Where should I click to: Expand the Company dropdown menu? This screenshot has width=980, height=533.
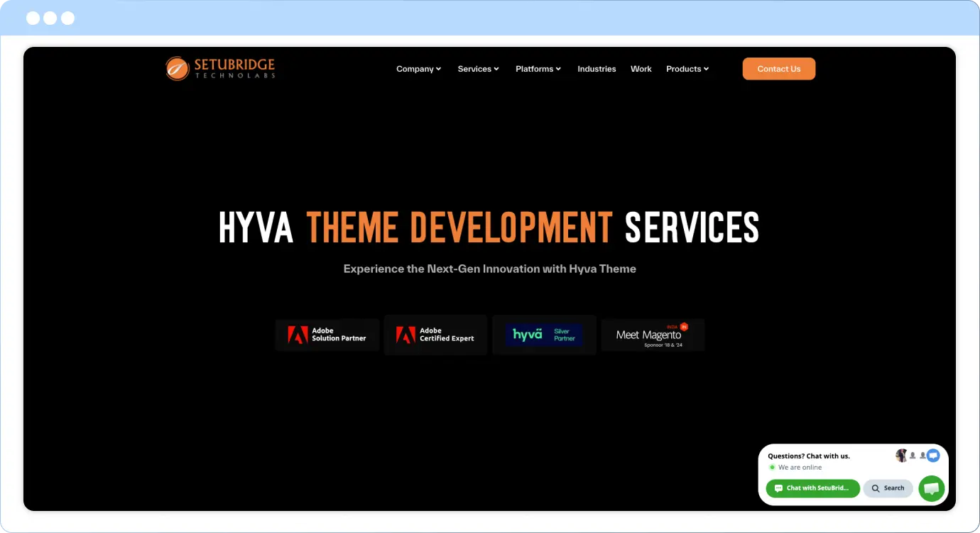(418, 69)
